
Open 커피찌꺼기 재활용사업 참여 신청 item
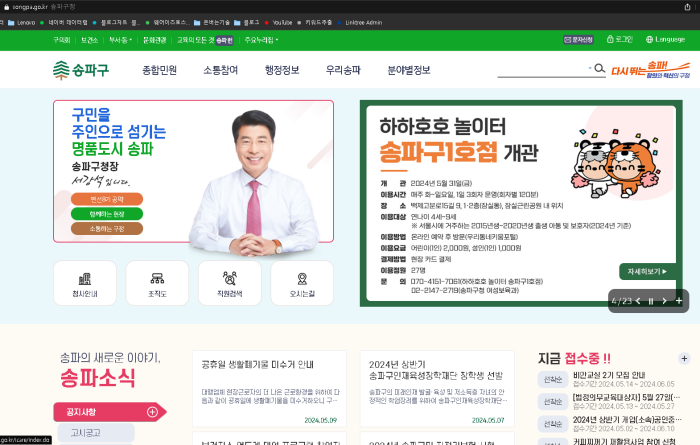click(x=624, y=441)
